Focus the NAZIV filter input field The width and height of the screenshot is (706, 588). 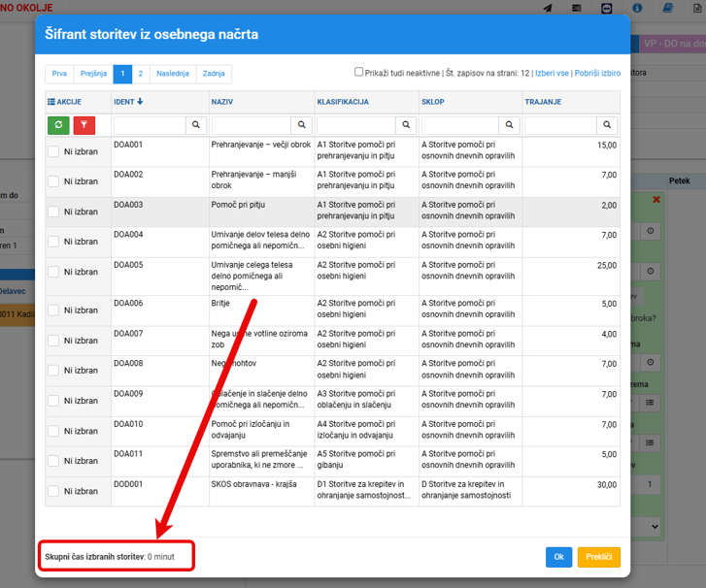[252, 125]
